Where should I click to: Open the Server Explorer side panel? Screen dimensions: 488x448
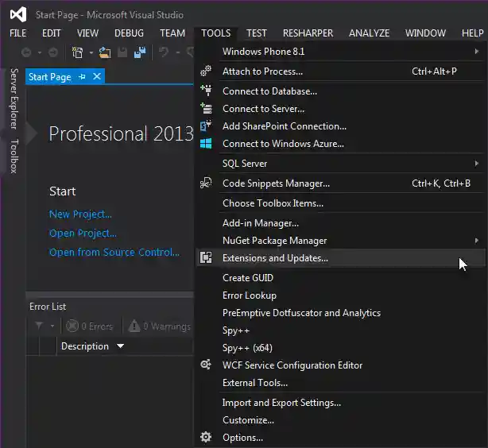pos(14,99)
